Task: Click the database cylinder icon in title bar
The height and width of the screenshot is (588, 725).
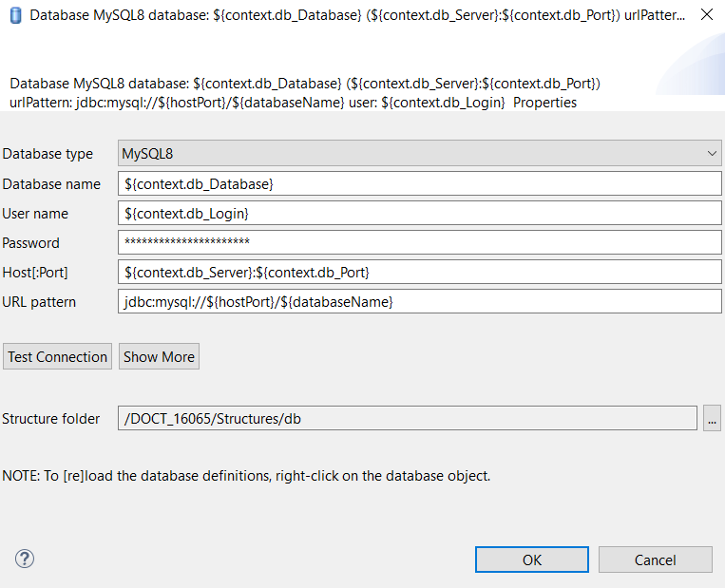Action: tap(15, 17)
